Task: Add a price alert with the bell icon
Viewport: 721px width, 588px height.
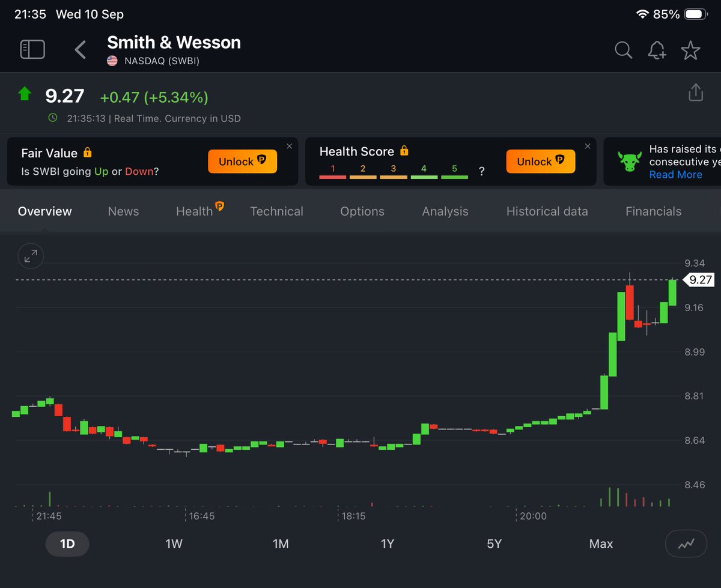Action: tap(657, 50)
